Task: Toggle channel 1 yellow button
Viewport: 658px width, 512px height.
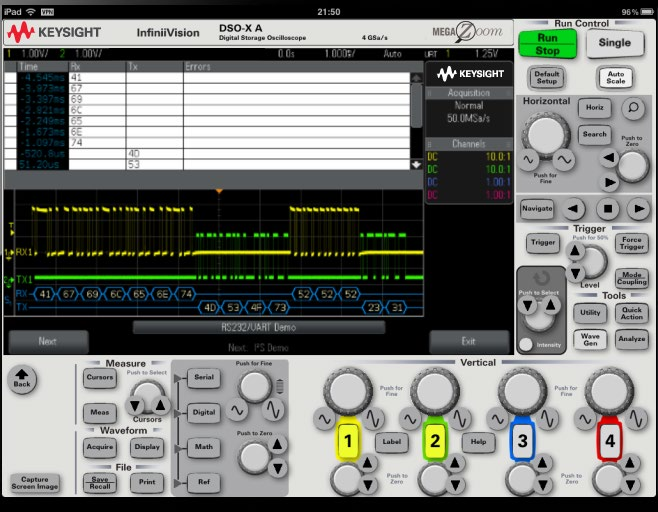Action: coord(347,440)
